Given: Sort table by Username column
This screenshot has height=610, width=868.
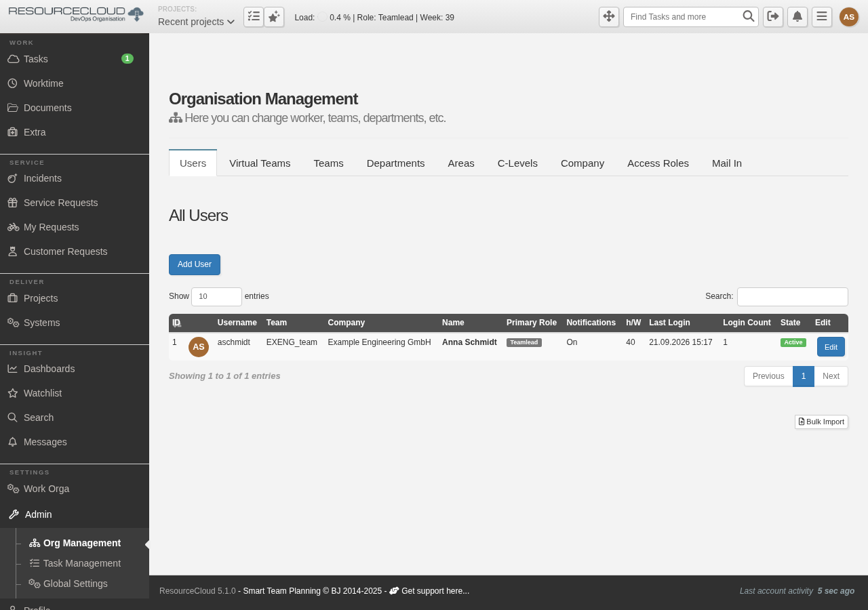Looking at the screenshot, I should [237, 323].
